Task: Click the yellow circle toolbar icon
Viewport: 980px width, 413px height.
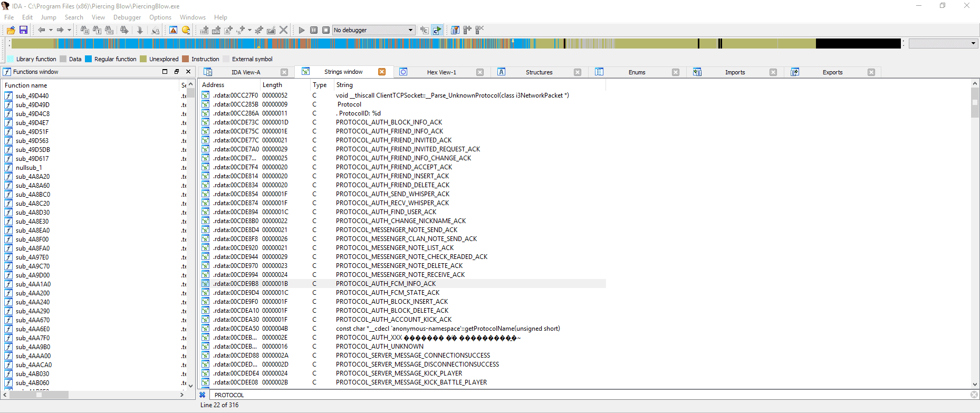Action: tap(186, 30)
